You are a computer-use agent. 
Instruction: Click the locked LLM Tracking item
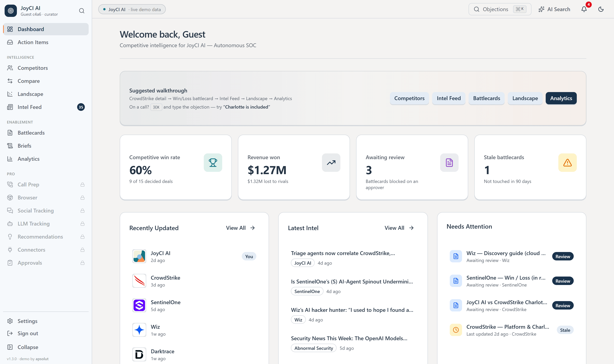coord(46,223)
